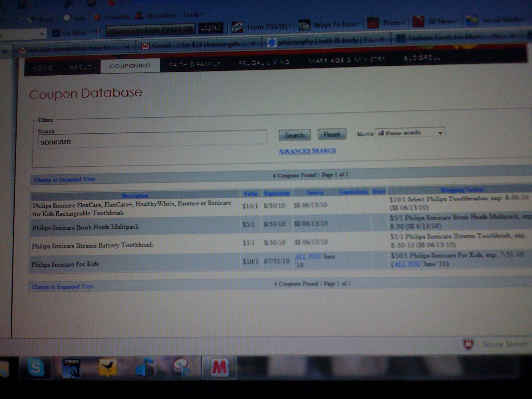The image size is (532, 399).
Task: Click the Favorites star icon in the toolbar
Action: pos(97,17)
